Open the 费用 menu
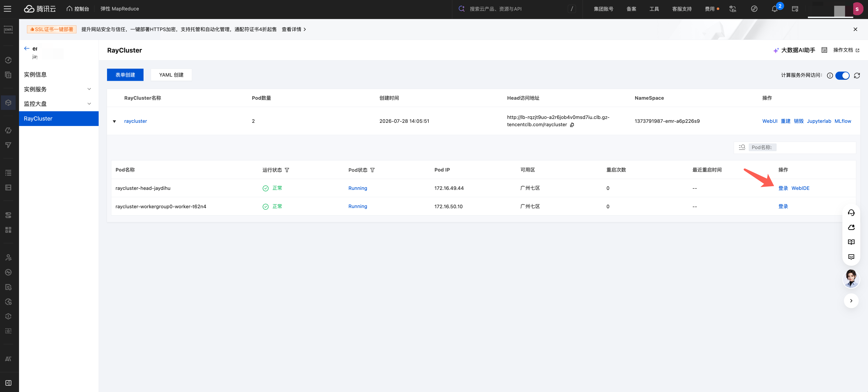Viewport: 868px width, 392px height. 710,9
